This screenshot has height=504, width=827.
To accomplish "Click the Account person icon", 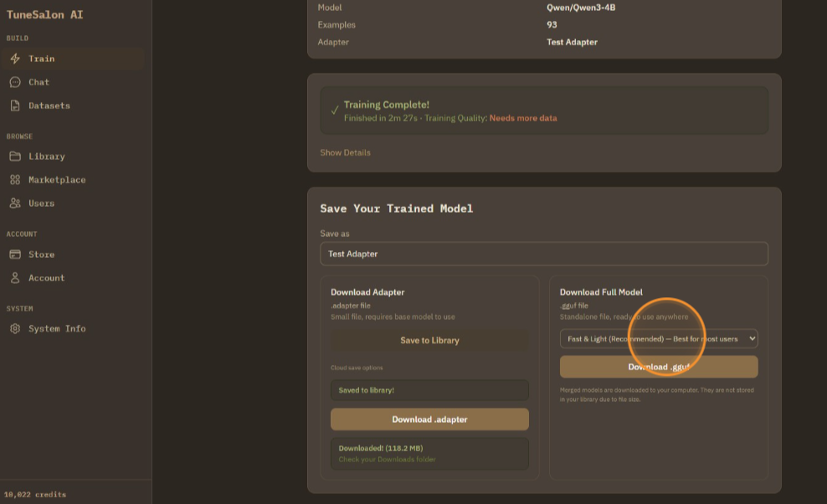I will [15, 278].
